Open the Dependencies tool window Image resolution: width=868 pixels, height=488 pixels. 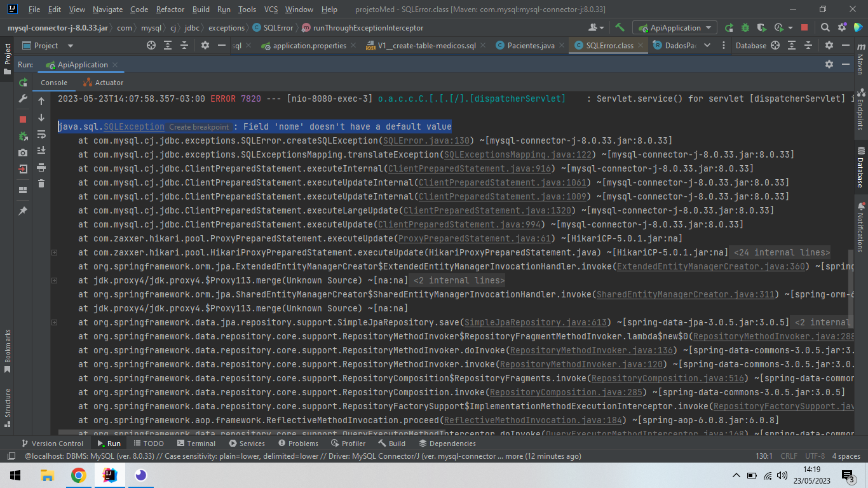tap(447, 444)
